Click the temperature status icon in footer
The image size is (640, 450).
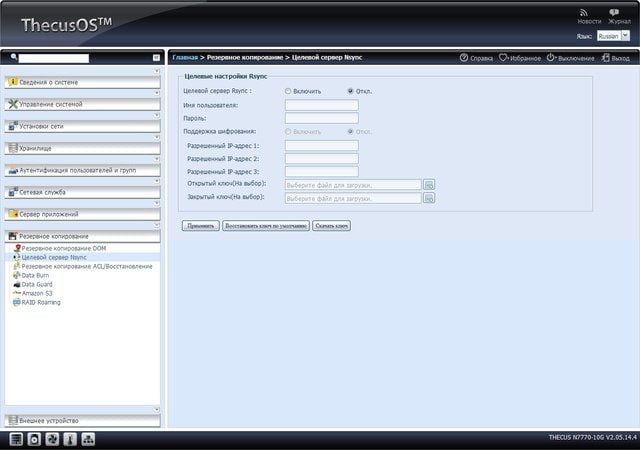pyautogui.click(x=70, y=439)
